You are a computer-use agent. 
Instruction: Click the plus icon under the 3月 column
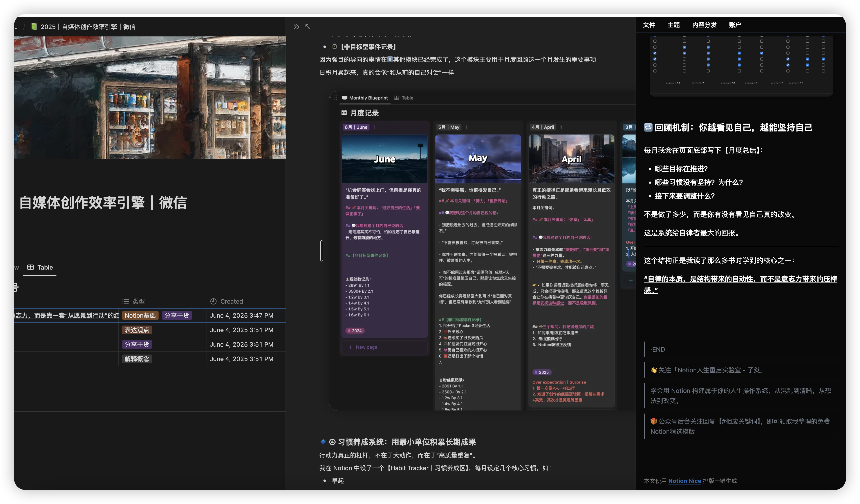(x=631, y=280)
